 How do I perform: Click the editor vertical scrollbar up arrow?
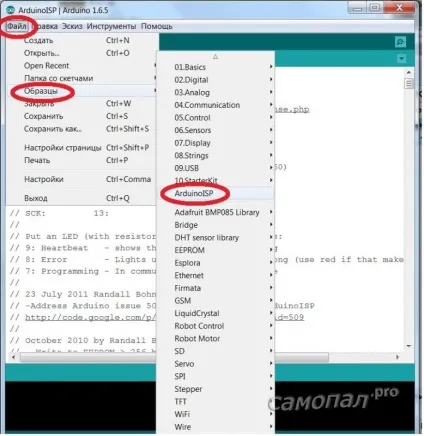coord(409,72)
